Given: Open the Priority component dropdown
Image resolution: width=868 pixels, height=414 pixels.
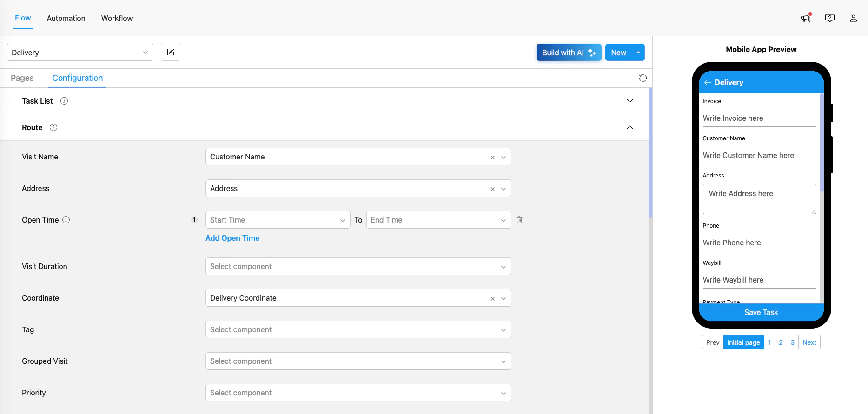Looking at the screenshot, I should 358,393.
